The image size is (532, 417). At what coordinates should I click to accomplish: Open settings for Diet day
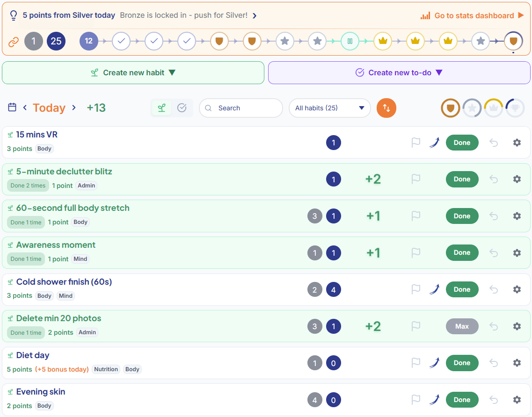pyautogui.click(x=517, y=363)
